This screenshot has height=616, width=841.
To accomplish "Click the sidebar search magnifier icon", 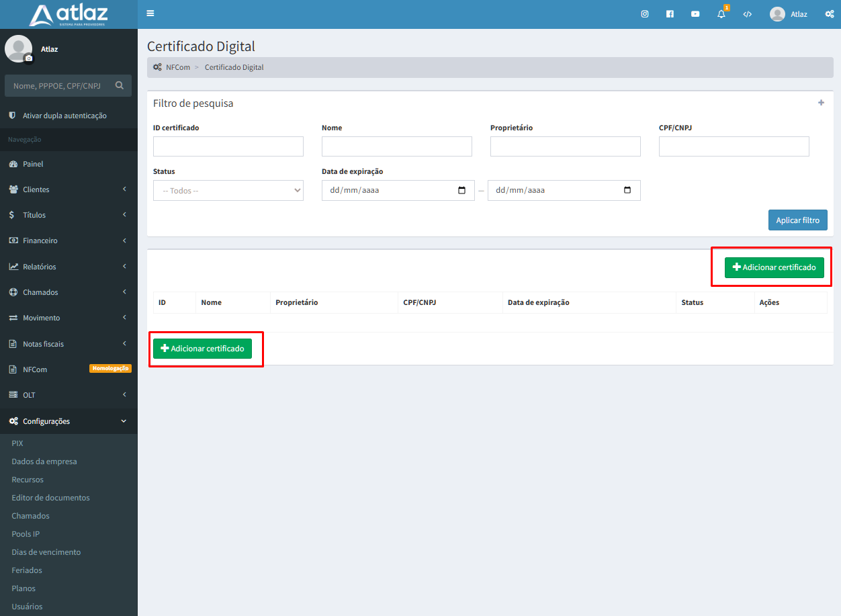I will [x=120, y=85].
